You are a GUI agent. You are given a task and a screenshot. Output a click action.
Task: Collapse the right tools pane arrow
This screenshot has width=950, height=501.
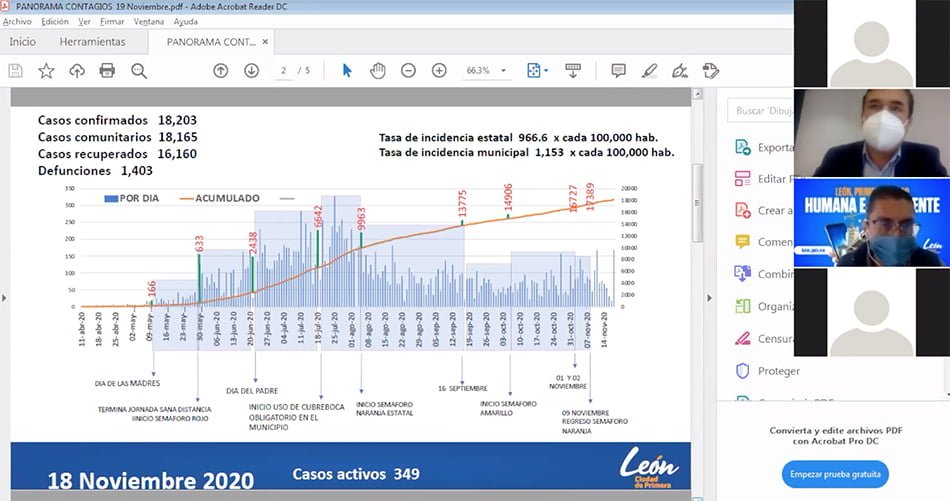[x=709, y=298]
